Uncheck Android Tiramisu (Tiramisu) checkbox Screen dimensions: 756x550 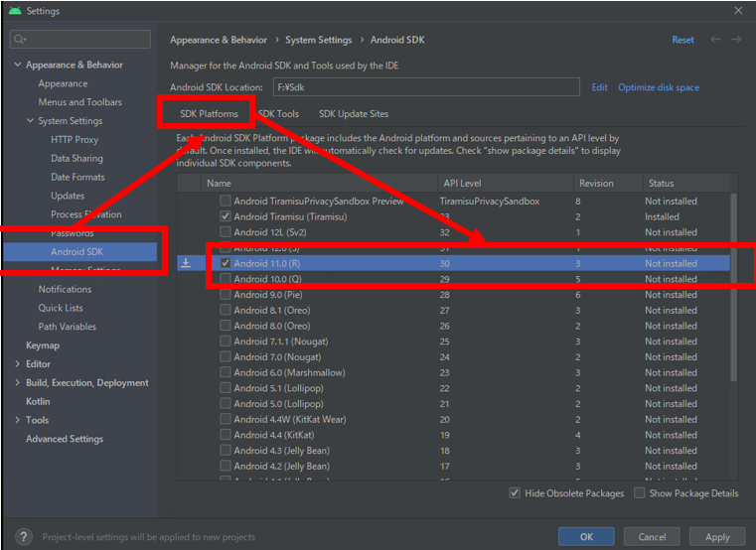click(x=226, y=216)
